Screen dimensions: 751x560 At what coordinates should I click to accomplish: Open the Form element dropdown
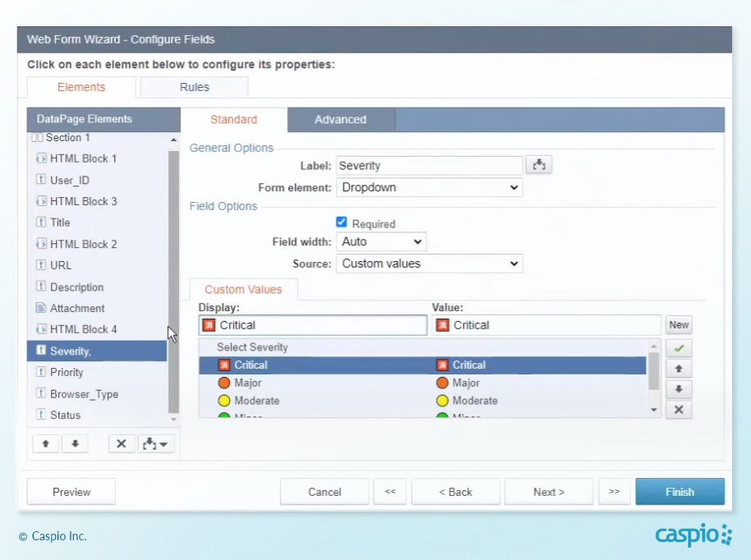tap(429, 187)
